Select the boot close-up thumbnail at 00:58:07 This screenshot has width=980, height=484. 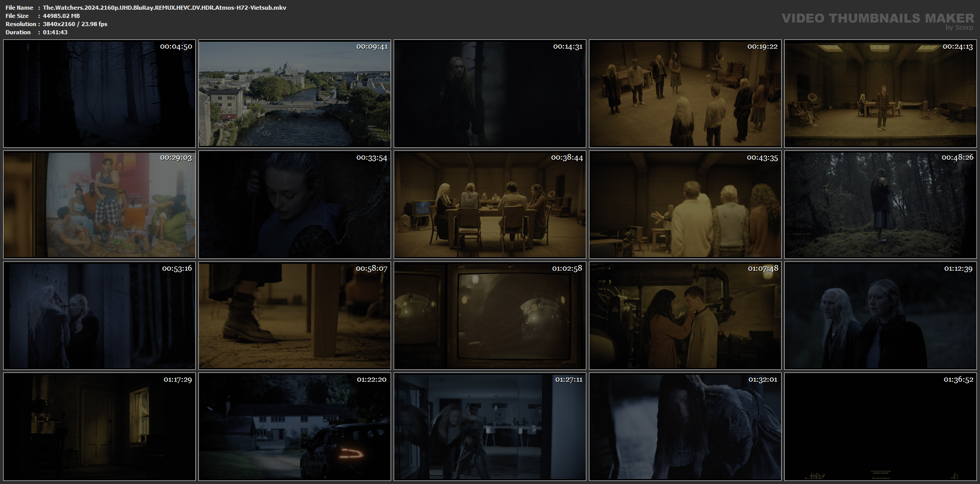(294, 316)
